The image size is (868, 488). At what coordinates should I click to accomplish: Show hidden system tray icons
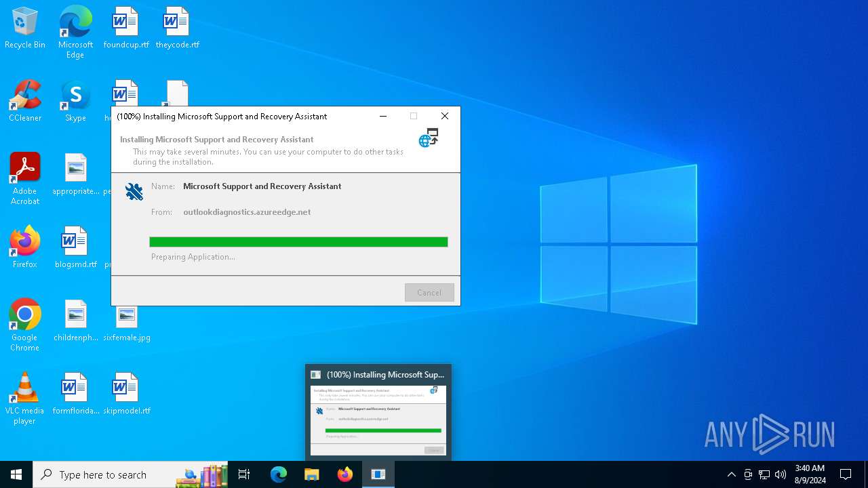tap(731, 474)
